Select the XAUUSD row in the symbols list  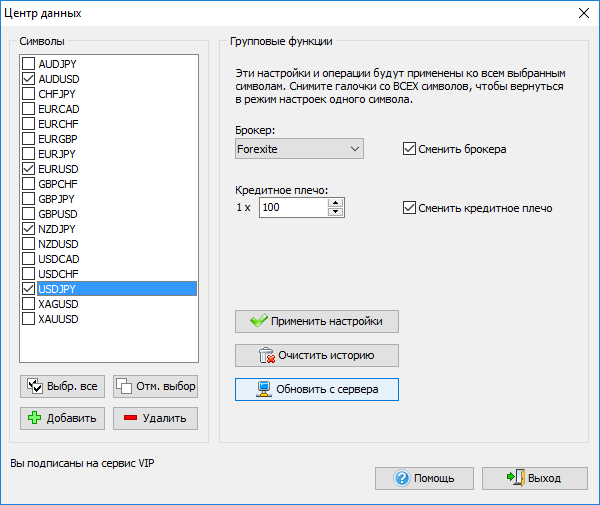click(58, 319)
